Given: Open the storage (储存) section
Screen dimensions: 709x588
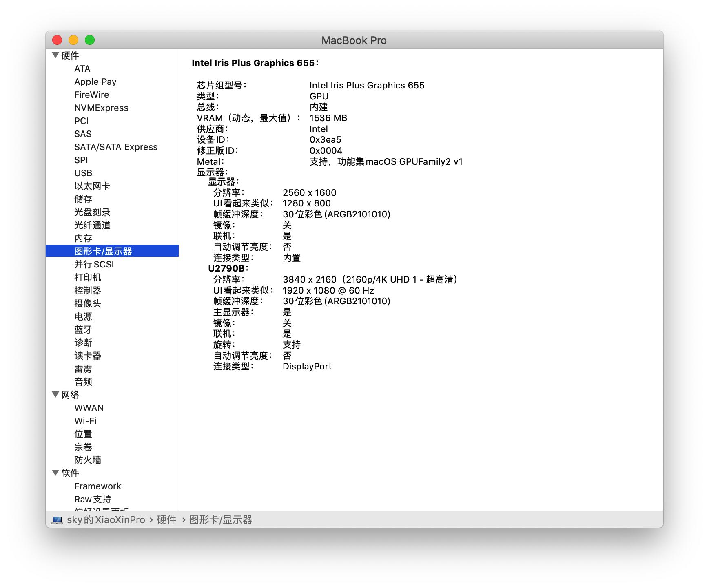Looking at the screenshot, I should (83, 199).
